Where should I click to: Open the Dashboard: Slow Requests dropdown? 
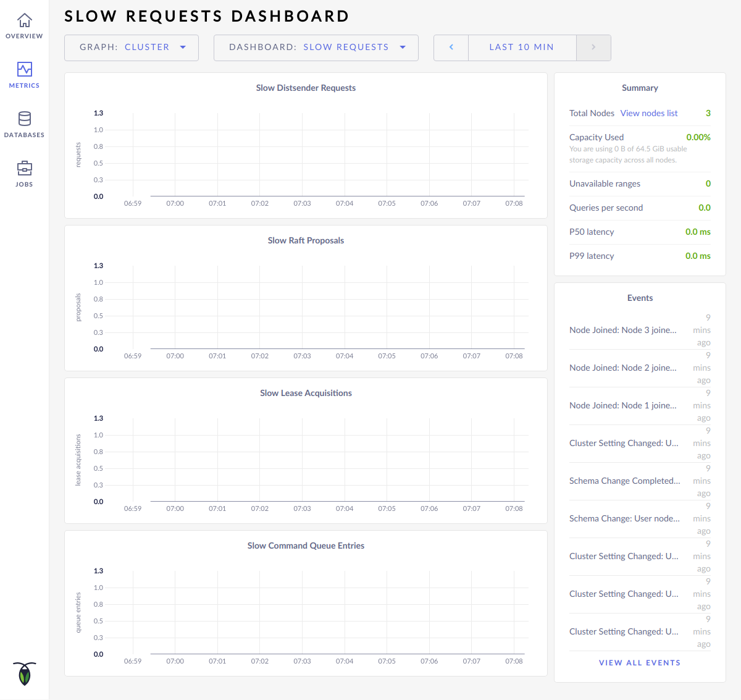(316, 48)
